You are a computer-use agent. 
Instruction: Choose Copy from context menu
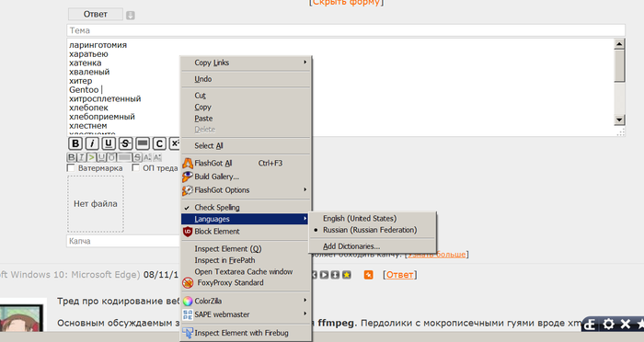[x=246, y=108]
